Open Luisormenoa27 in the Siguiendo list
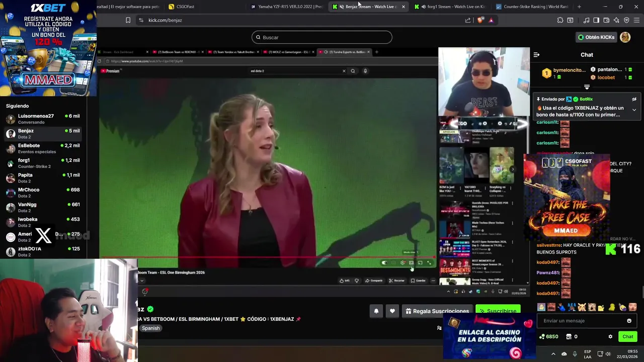 click(x=43, y=119)
